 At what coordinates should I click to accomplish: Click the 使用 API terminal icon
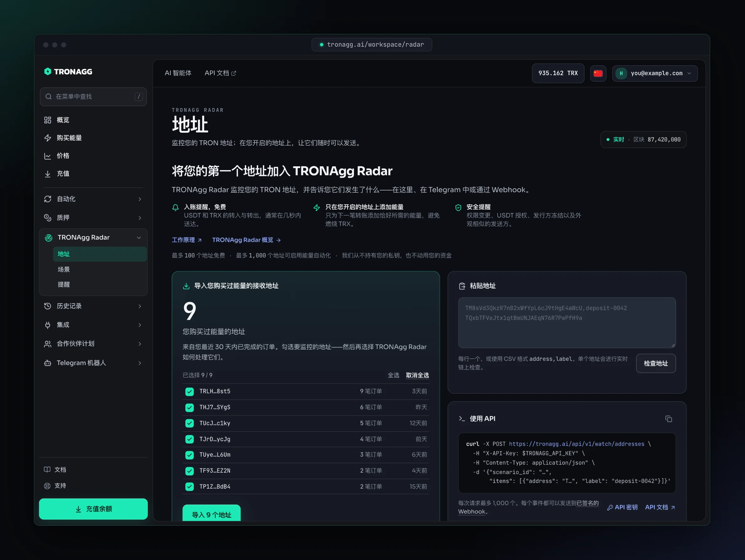pyautogui.click(x=462, y=419)
